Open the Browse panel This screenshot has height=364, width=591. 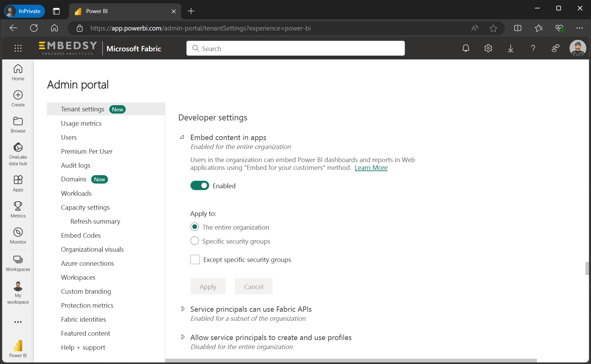click(18, 124)
